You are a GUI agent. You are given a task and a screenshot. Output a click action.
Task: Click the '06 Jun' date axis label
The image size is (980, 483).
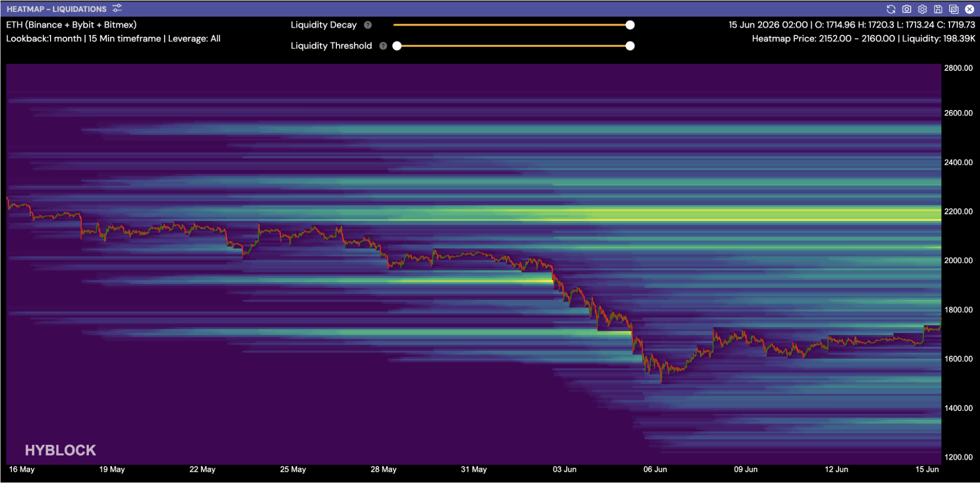655,469
